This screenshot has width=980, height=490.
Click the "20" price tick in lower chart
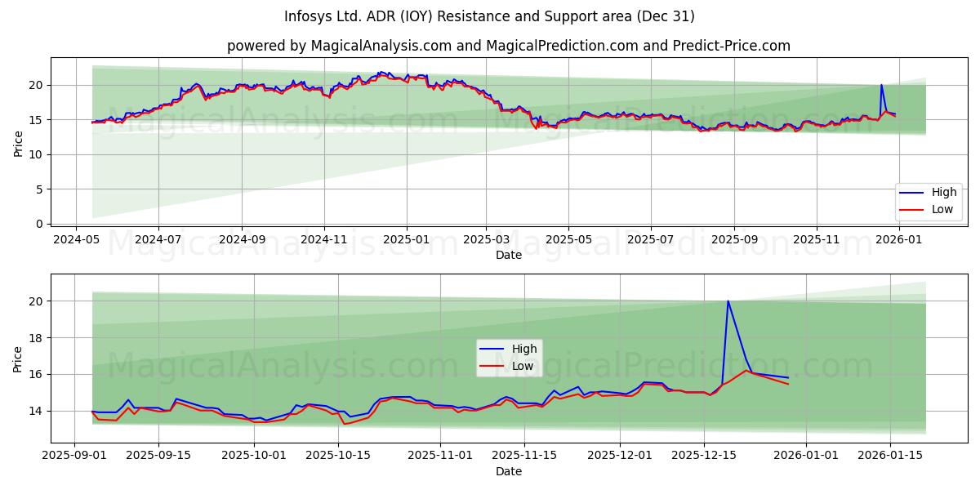[x=37, y=301]
